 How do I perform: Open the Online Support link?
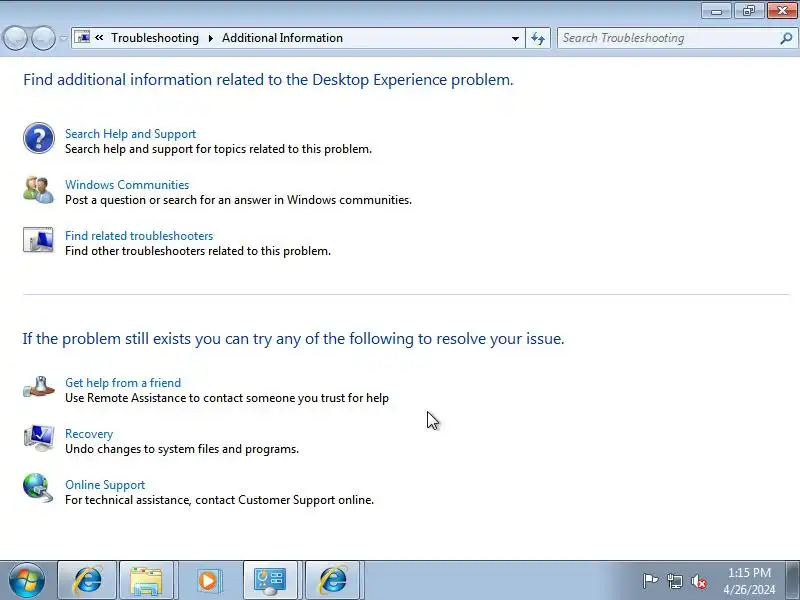pos(105,485)
